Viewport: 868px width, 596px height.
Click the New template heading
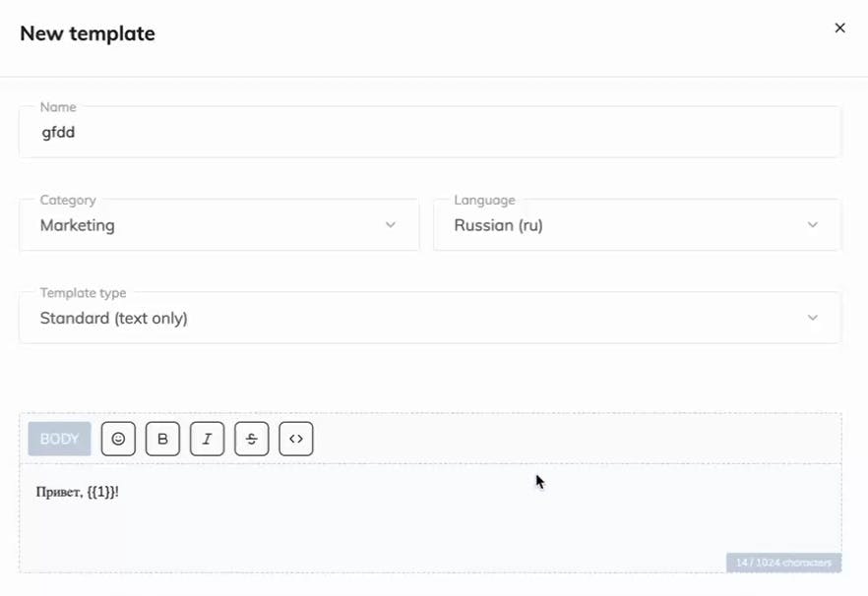pos(88,33)
